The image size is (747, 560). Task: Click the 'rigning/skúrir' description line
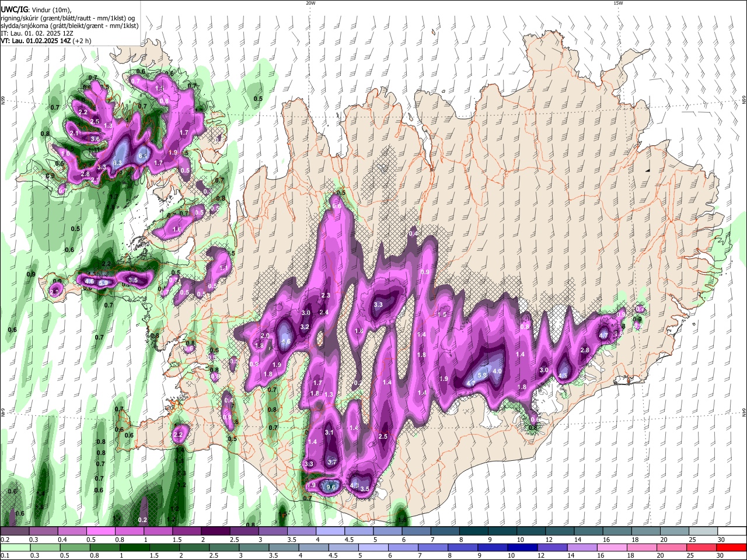coord(67,18)
